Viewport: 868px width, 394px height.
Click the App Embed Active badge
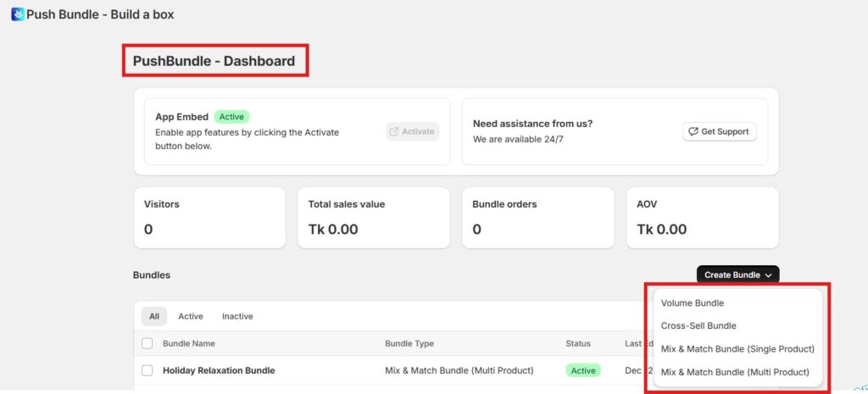(x=232, y=117)
